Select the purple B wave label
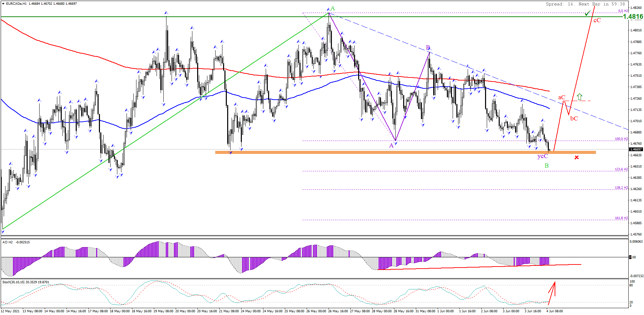The width and height of the screenshot is (644, 315). [x=428, y=47]
